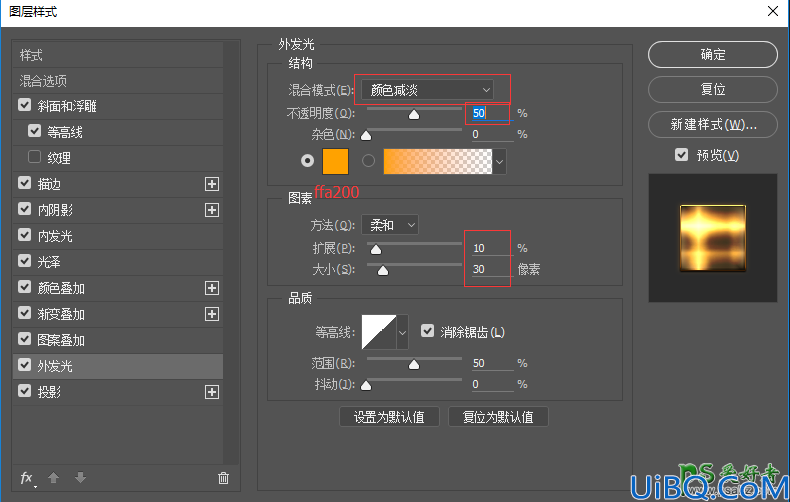Toggle 描边 checkbox

click(x=25, y=183)
